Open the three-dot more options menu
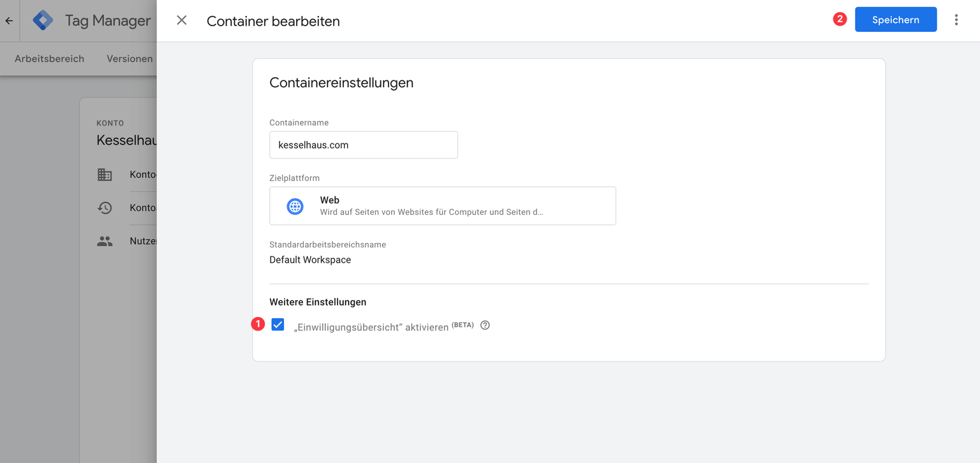This screenshot has width=980, height=463. point(956,20)
